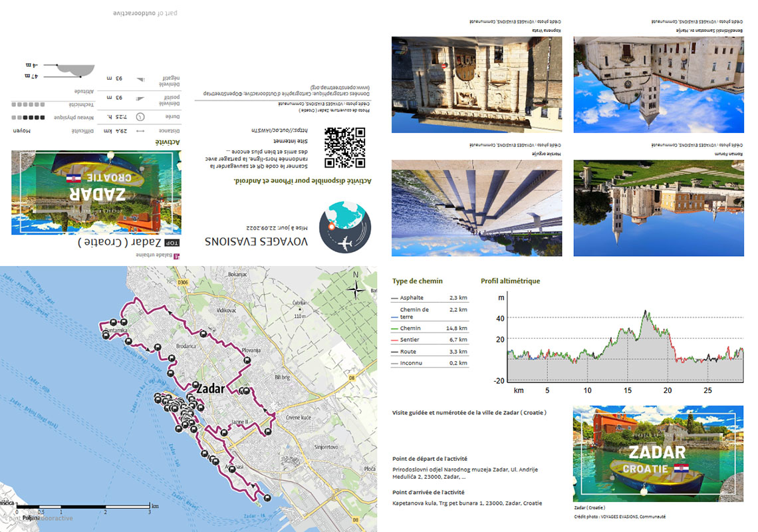Click the Sinjoretovo label on the map
This screenshot has height=532, width=758.
326,447
